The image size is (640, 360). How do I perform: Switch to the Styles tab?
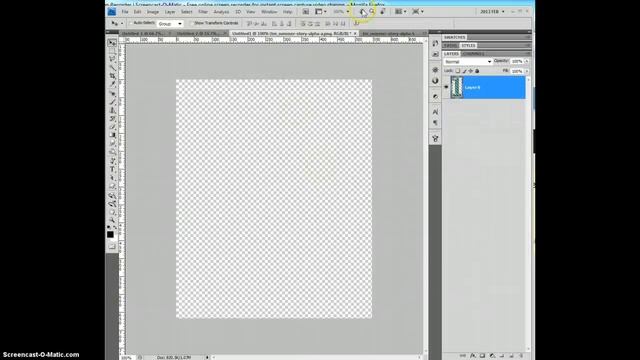[468, 46]
